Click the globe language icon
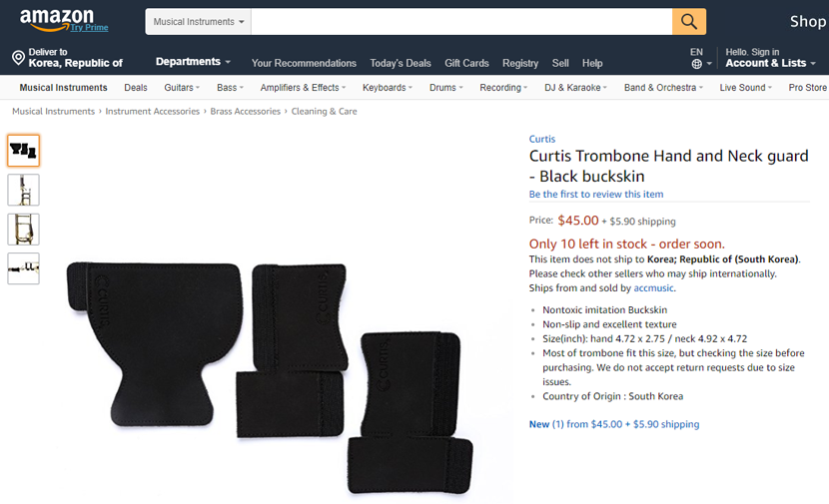Image resolution: width=829 pixels, height=504 pixels. pos(697,64)
